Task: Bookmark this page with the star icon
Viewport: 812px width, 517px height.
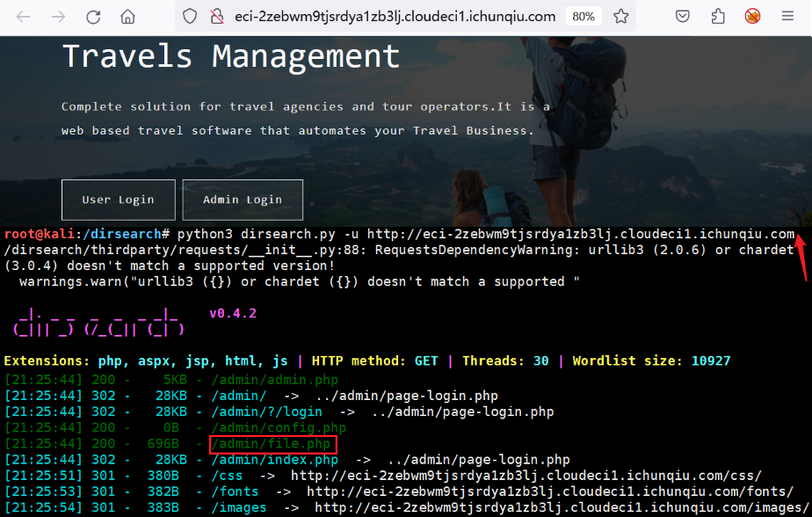Action: pos(621,17)
